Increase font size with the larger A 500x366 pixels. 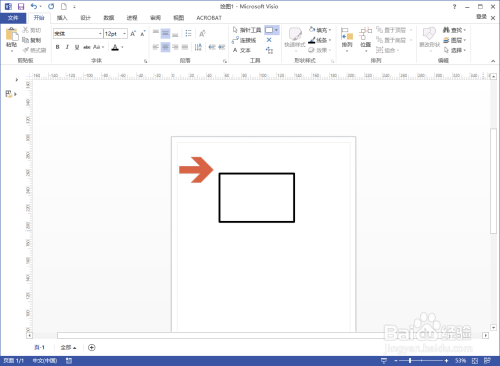(133, 34)
